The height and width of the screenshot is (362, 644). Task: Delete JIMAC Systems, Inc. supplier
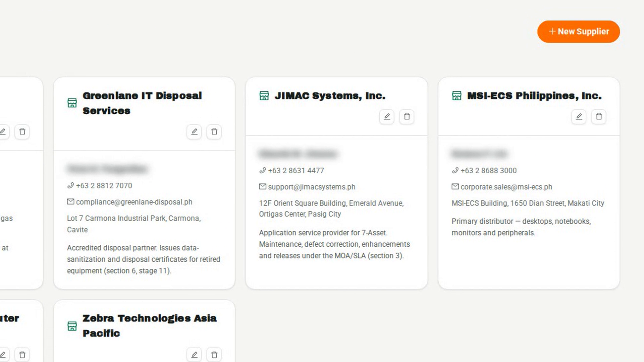pos(407,117)
